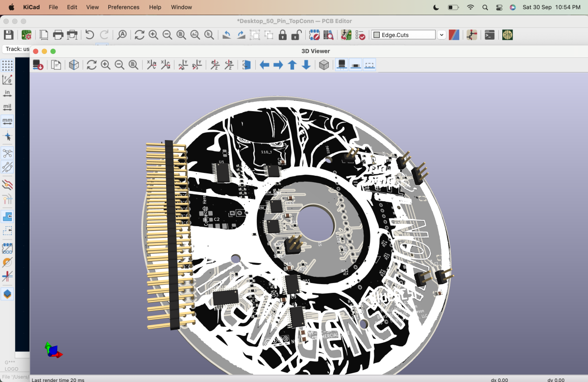588x382 pixels.
Task: Redraw the 3D Viewer scene
Action: [92, 65]
